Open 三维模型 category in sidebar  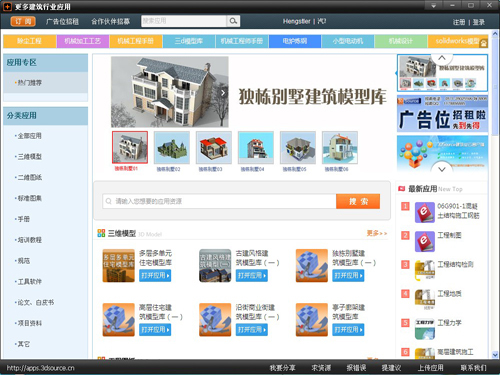click(29, 157)
